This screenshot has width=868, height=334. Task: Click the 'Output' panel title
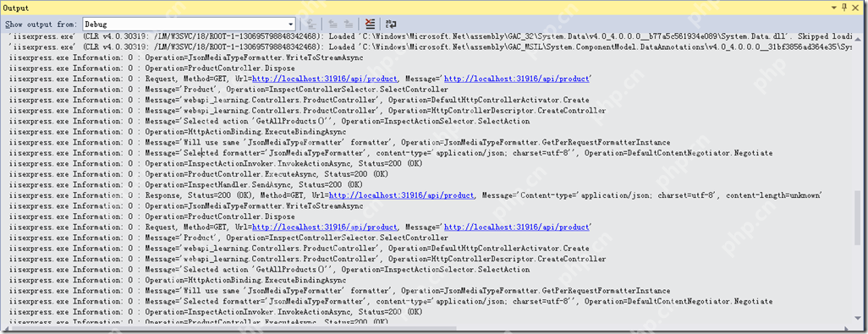coord(16,8)
